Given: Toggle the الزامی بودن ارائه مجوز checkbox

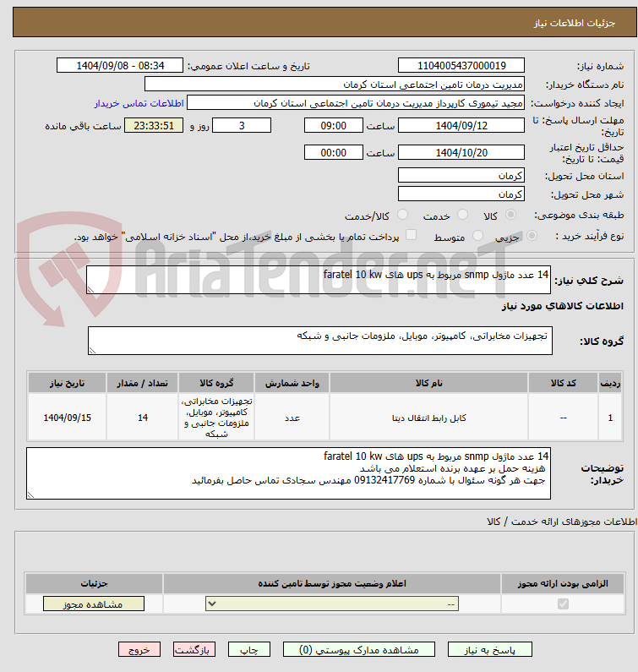Looking at the screenshot, I should [x=563, y=604].
